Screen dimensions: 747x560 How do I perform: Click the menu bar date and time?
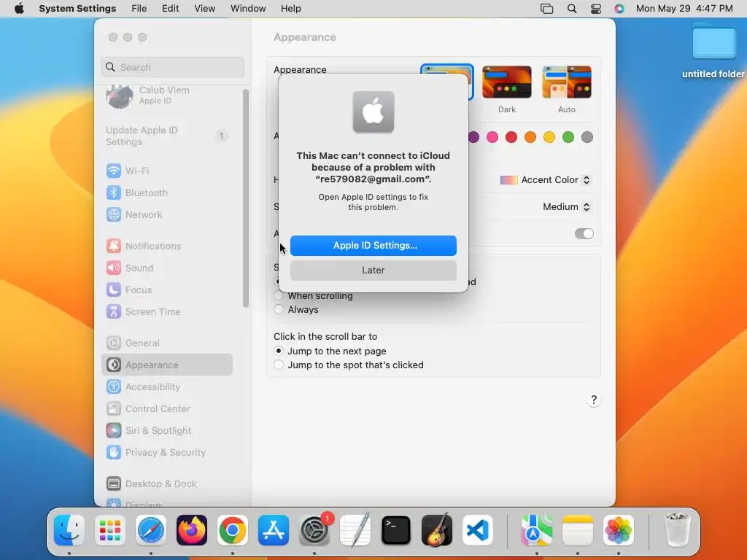[x=684, y=9]
